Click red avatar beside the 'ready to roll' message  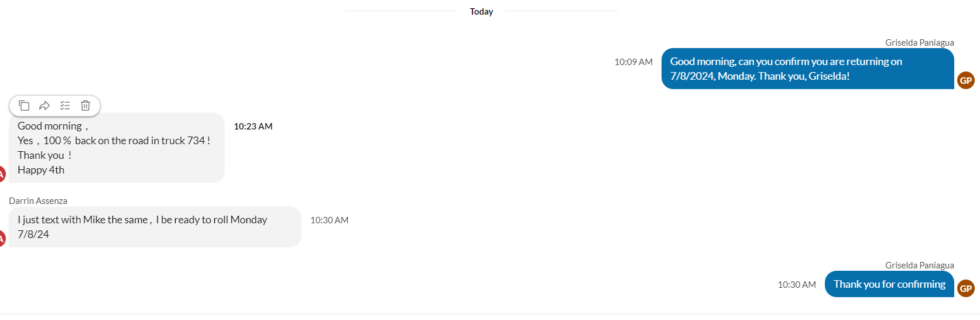click(2, 238)
